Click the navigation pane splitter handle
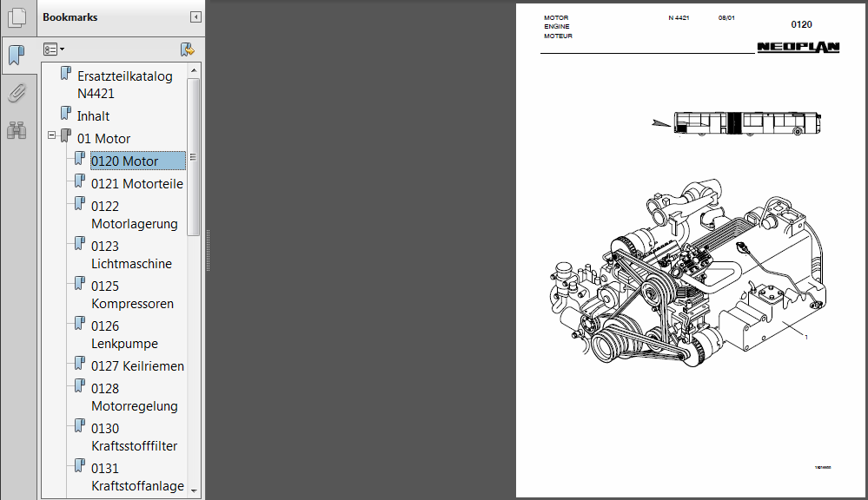Image resolution: width=868 pixels, height=500 pixels. pos(208,250)
